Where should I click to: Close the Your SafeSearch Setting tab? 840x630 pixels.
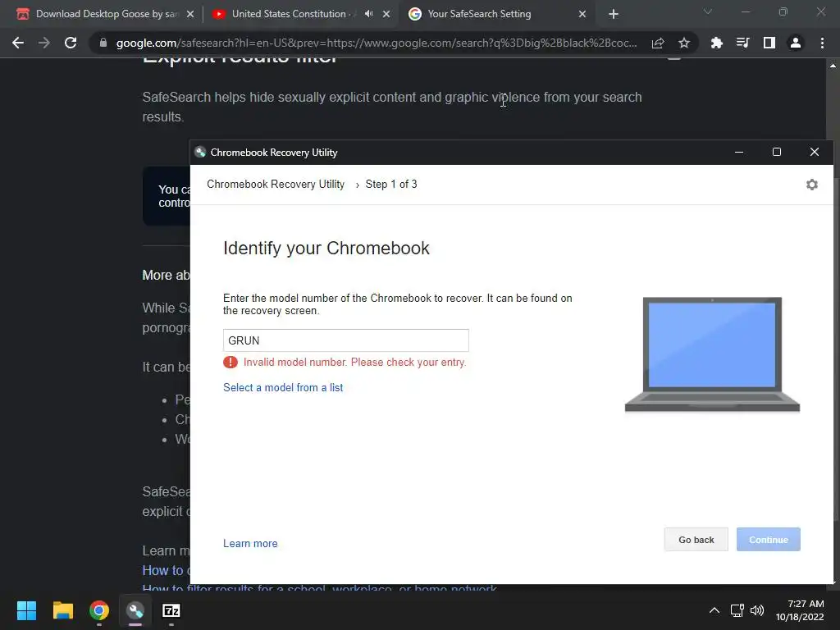point(582,14)
